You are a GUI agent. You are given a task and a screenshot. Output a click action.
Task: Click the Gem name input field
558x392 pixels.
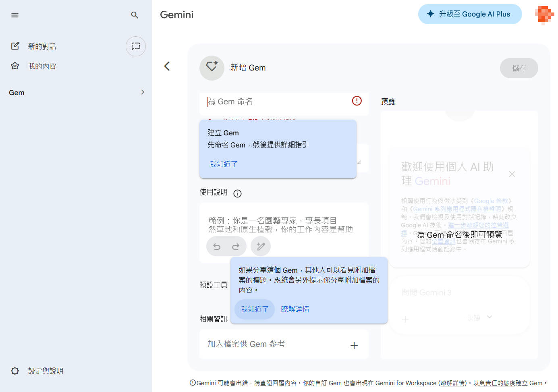[x=278, y=102]
